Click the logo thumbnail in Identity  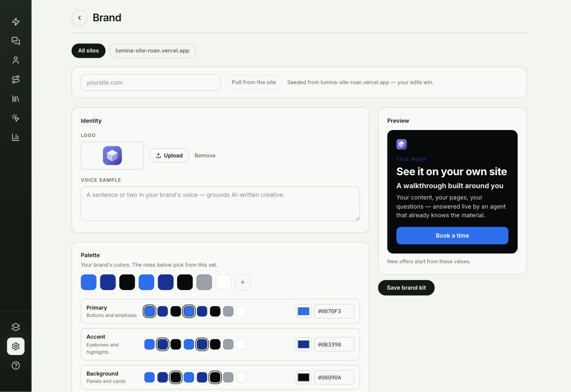(x=112, y=156)
